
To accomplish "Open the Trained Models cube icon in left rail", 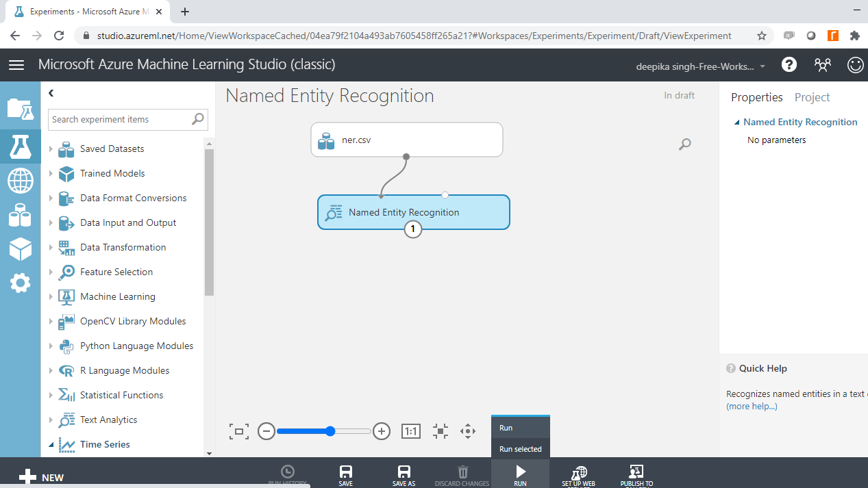I will pos(20,249).
